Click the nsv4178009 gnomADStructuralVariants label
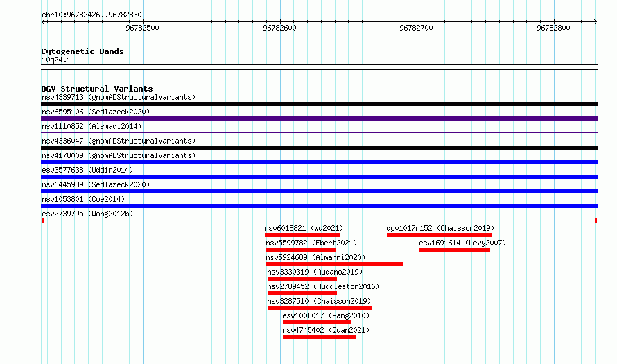617x364 pixels. (119, 155)
